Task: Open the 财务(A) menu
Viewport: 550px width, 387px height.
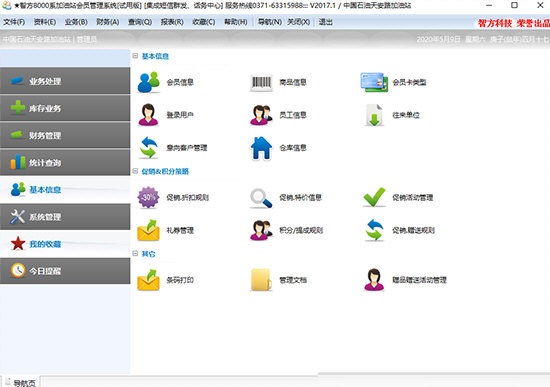Action: pos(108,22)
